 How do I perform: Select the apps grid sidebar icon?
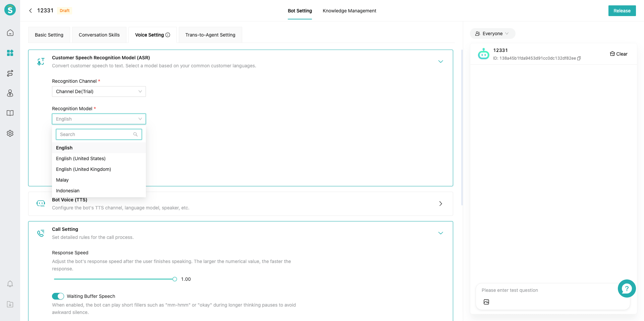click(x=10, y=53)
